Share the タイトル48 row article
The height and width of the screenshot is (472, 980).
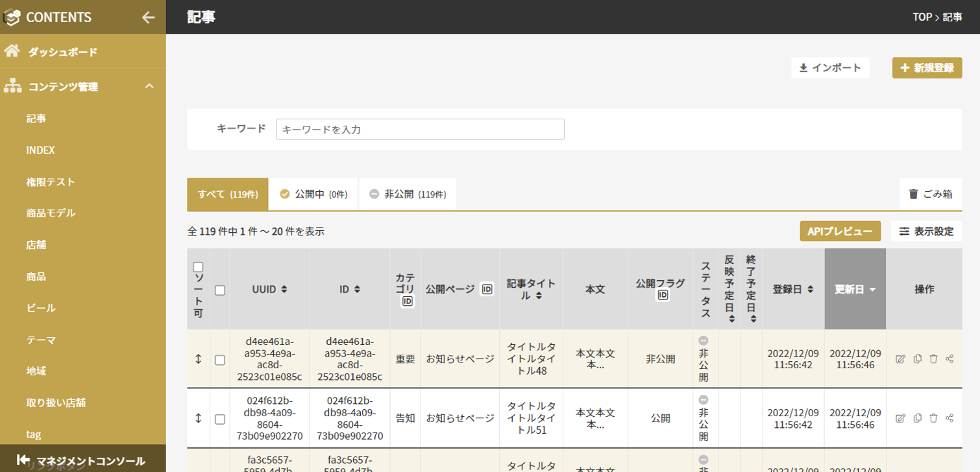949,359
